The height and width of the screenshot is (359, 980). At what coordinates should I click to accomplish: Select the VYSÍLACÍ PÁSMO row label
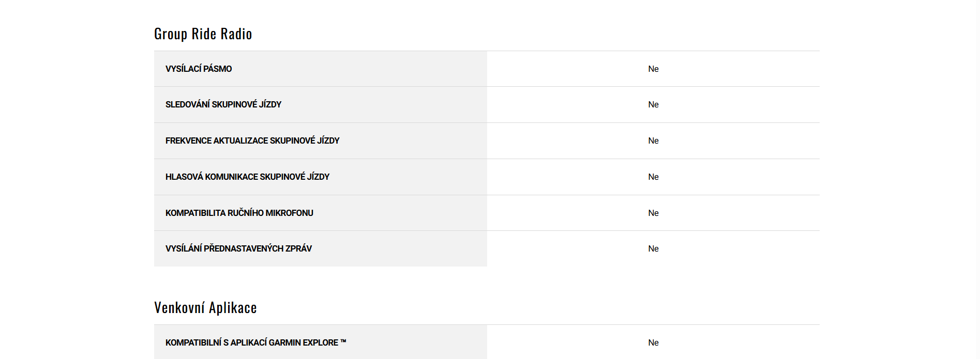[199, 69]
